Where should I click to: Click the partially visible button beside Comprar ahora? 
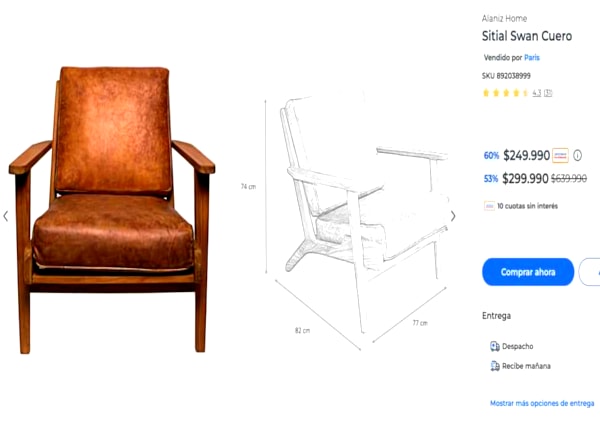(590, 272)
